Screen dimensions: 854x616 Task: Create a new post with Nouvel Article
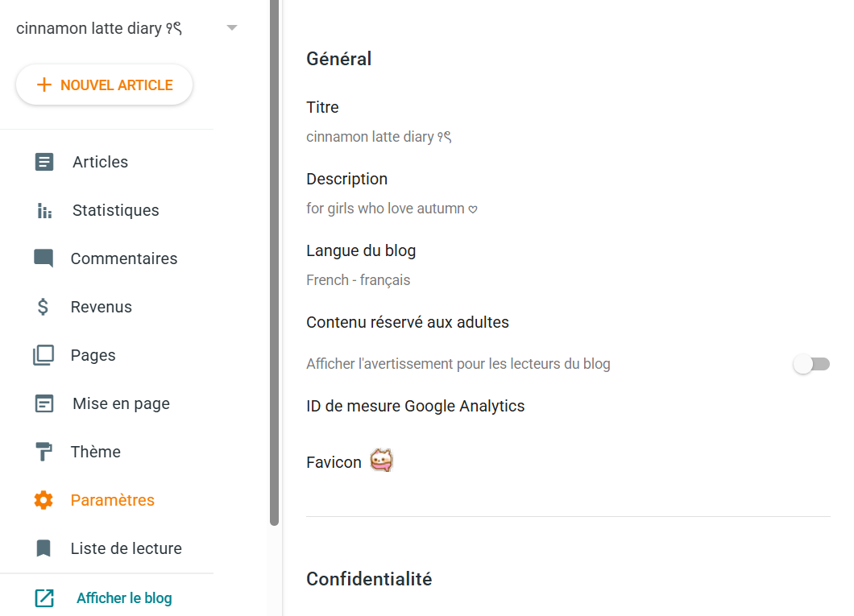(x=104, y=85)
